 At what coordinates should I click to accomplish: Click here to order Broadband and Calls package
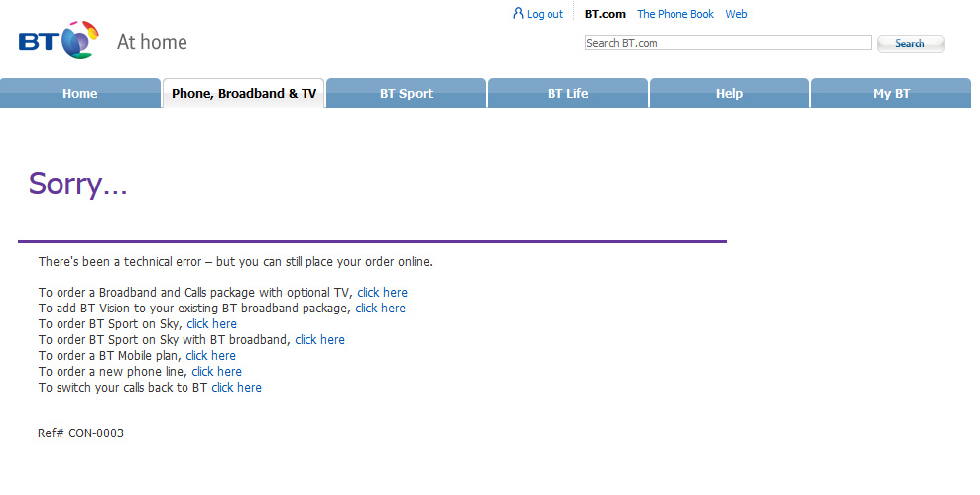[x=383, y=292]
